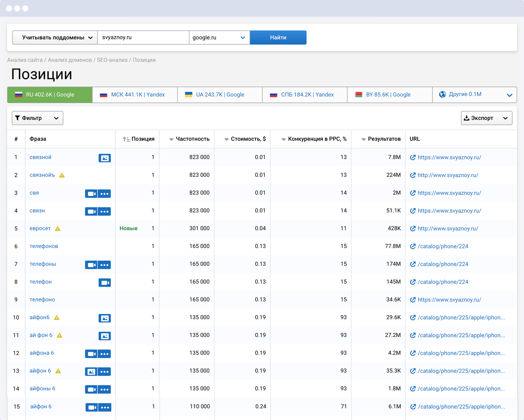The width and height of the screenshot is (524, 420).
Task: Click video icon in телефон row
Action: point(104,283)
